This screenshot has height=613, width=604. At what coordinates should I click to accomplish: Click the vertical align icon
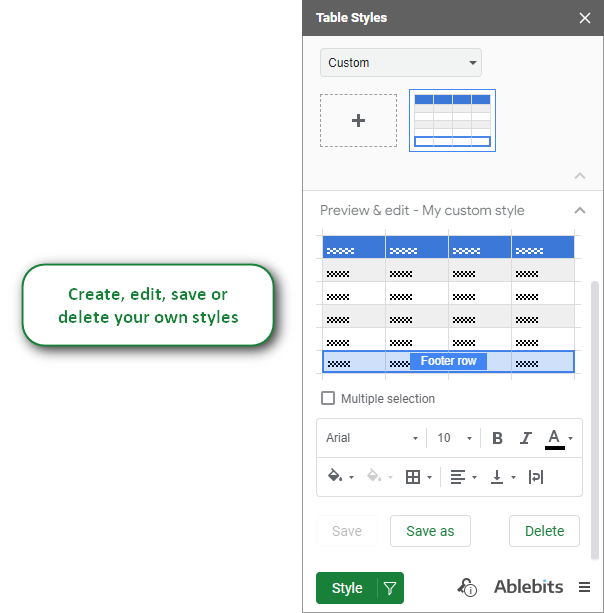(497, 477)
